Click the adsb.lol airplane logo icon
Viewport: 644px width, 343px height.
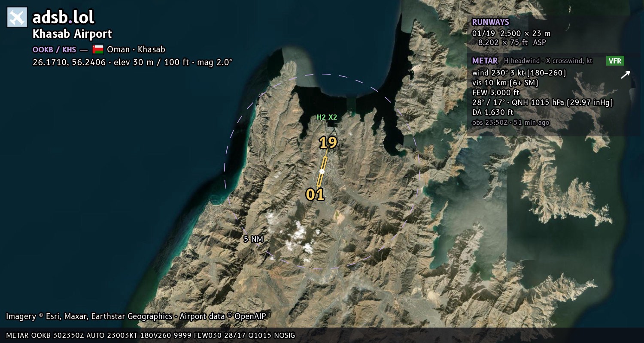(x=17, y=17)
